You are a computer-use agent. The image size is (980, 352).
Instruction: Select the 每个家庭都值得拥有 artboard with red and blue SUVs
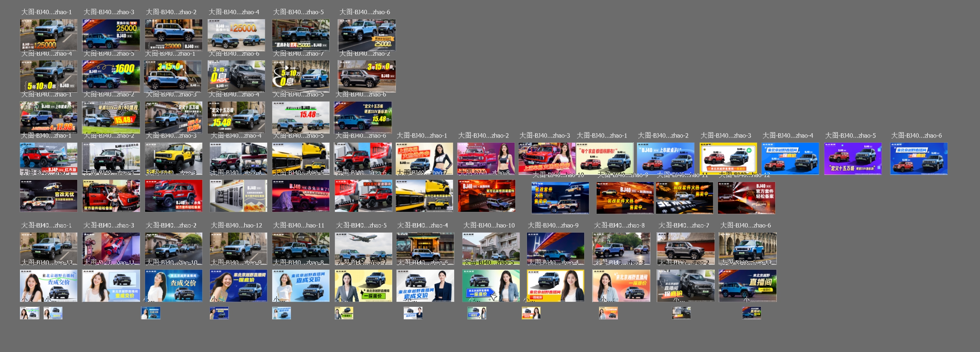pyautogui.click(x=605, y=159)
